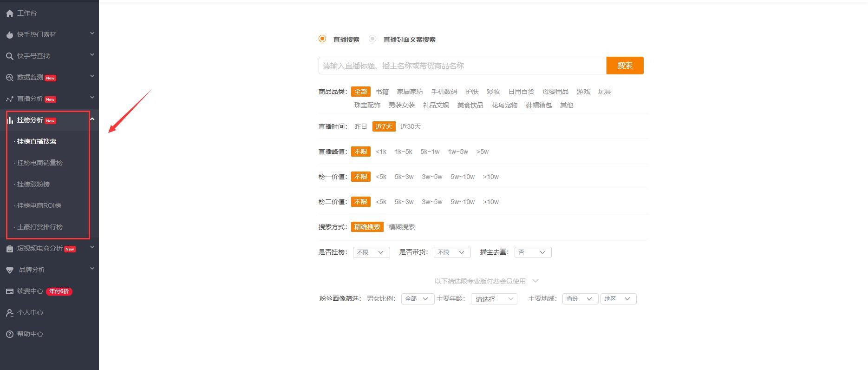Open 挂榜直播搜索 submenu item

click(37, 141)
